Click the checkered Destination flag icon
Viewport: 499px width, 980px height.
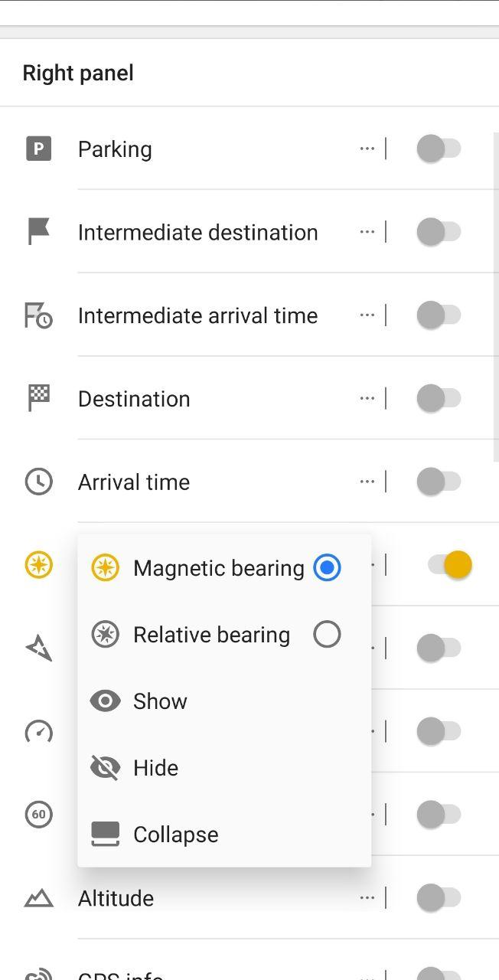coord(38,398)
